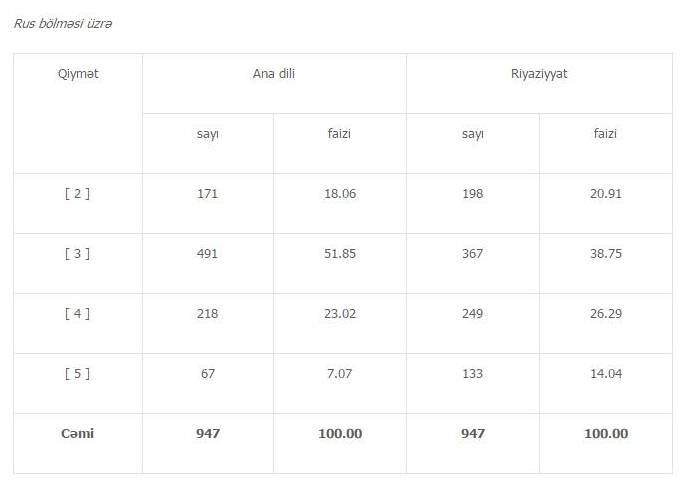Viewport: 699px width, 485px height.
Task: Select the cell containing 218
Action: (208, 314)
